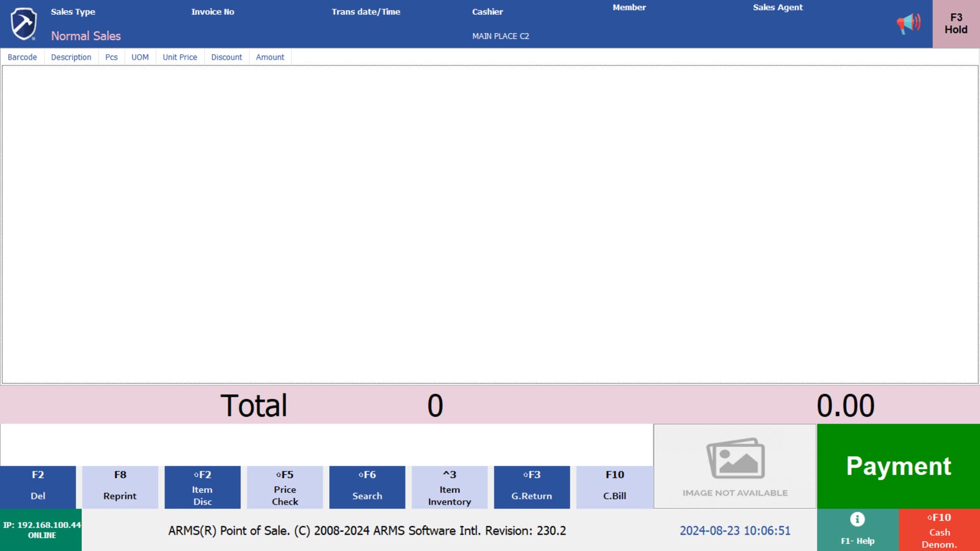The width and height of the screenshot is (980, 551).
Task: Click the Description column header
Action: click(x=71, y=57)
